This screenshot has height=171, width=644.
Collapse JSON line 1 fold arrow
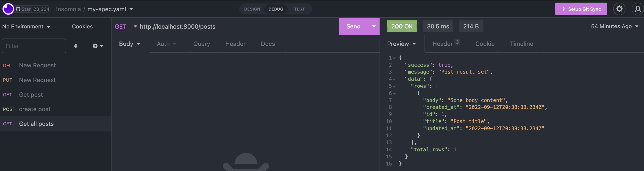click(x=394, y=58)
